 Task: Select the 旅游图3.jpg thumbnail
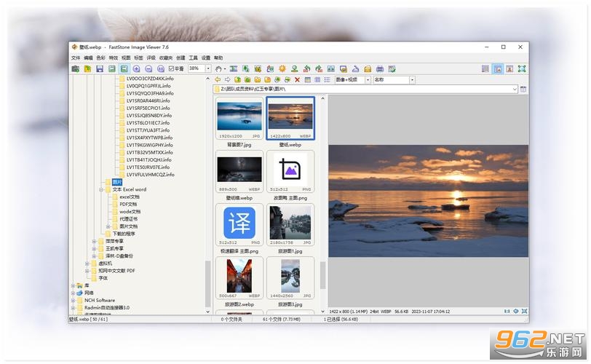point(290,277)
